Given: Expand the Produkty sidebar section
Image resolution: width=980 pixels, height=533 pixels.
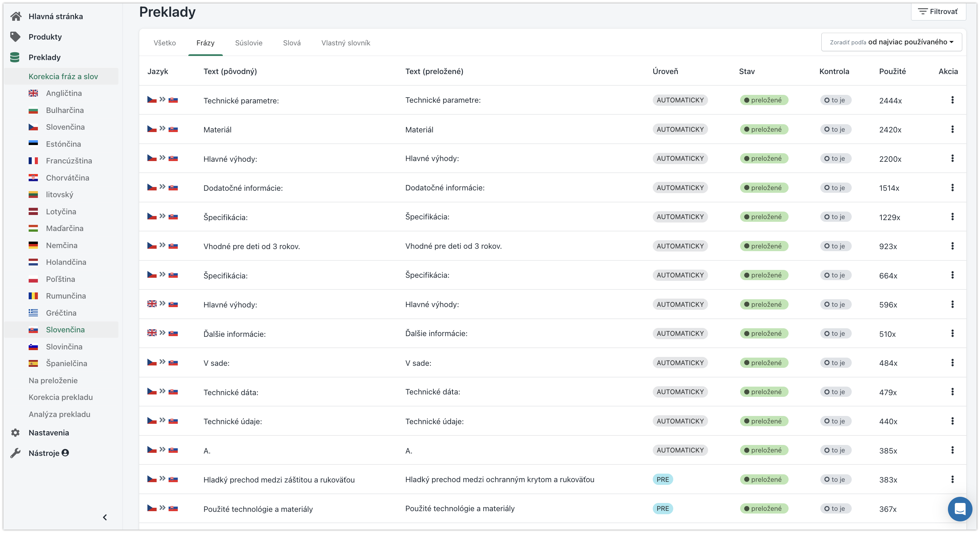Looking at the screenshot, I should [45, 37].
